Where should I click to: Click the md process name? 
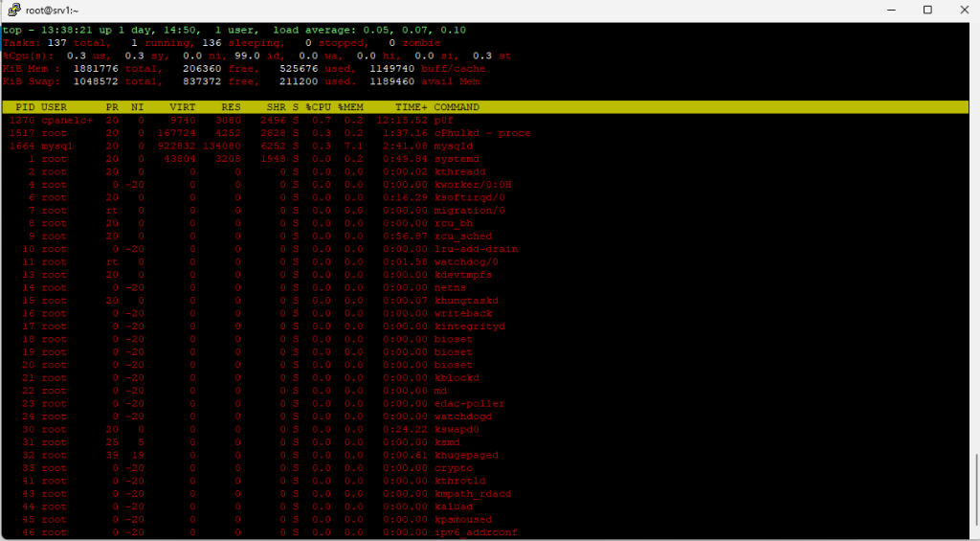coord(440,391)
